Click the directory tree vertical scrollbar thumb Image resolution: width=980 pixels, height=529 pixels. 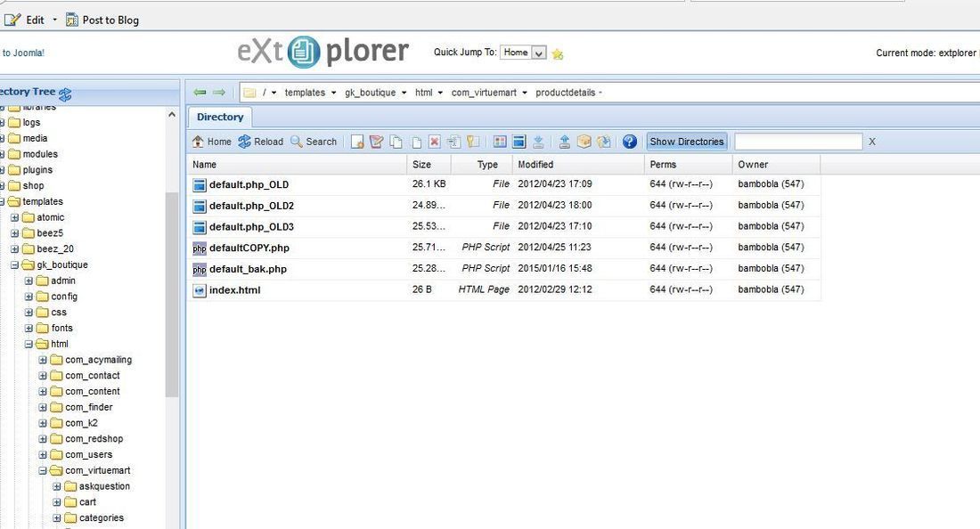coord(172,295)
